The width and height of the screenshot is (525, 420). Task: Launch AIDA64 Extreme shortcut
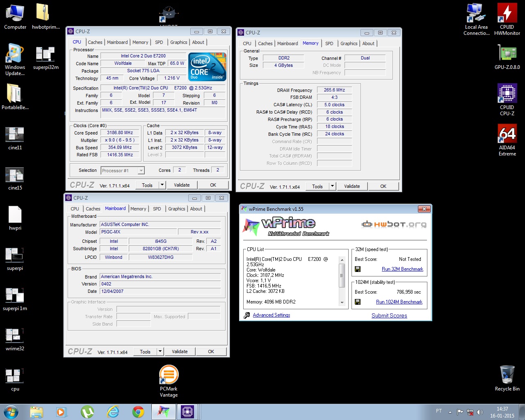[507, 140]
